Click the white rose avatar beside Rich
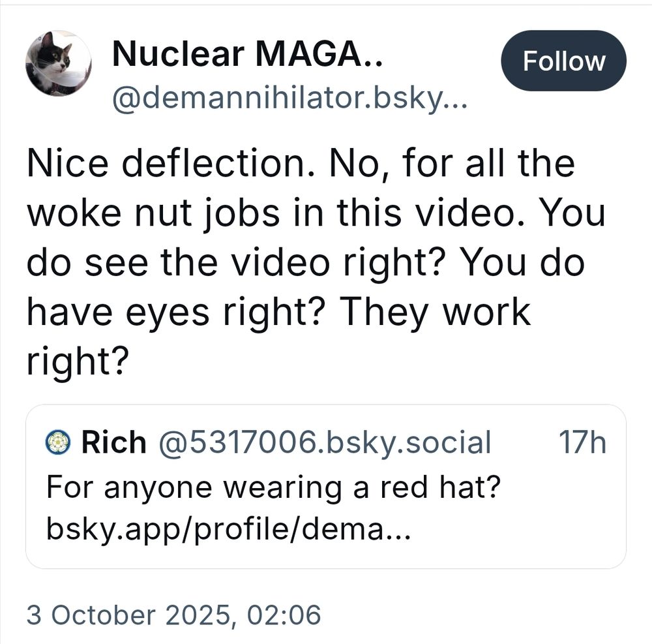This screenshot has height=644, width=652. [59, 443]
